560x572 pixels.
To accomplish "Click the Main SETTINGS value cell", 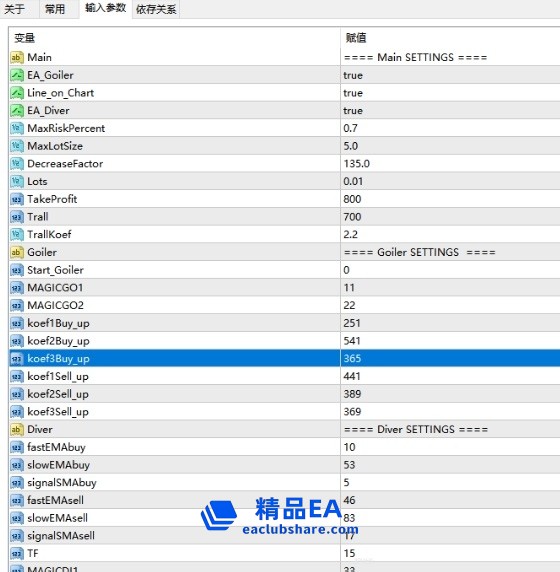I will [450, 57].
